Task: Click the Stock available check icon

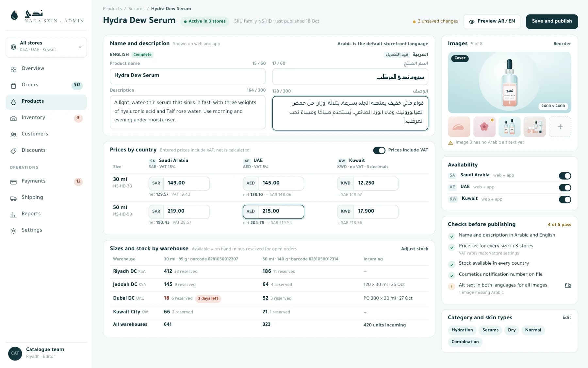Action: pos(451,264)
